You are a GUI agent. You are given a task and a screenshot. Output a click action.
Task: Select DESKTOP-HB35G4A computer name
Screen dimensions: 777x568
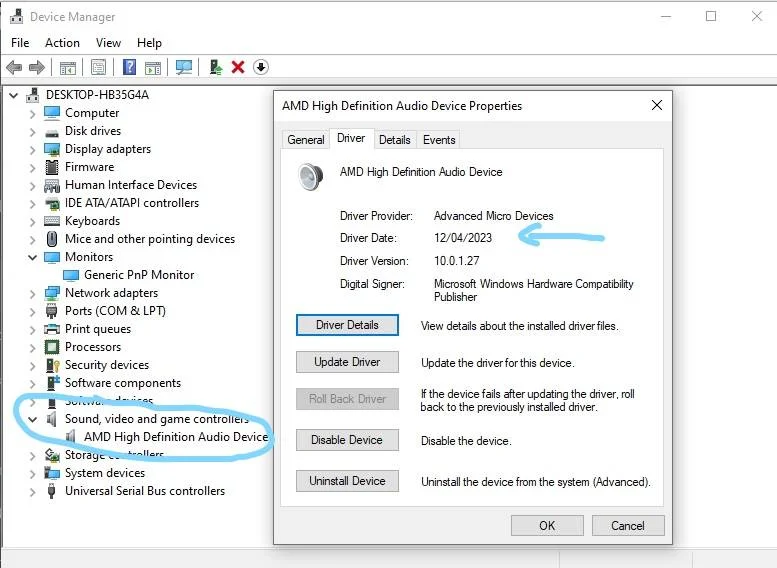[x=97, y=95]
